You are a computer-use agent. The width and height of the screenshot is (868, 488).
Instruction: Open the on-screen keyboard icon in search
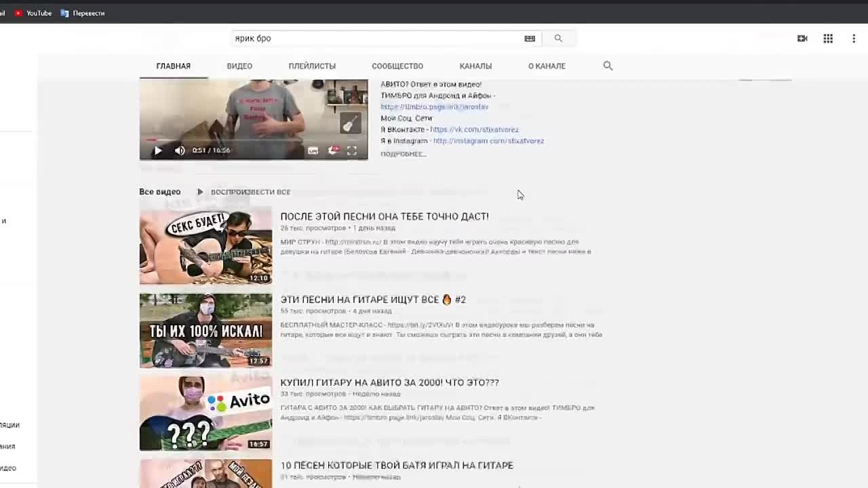(530, 39)
